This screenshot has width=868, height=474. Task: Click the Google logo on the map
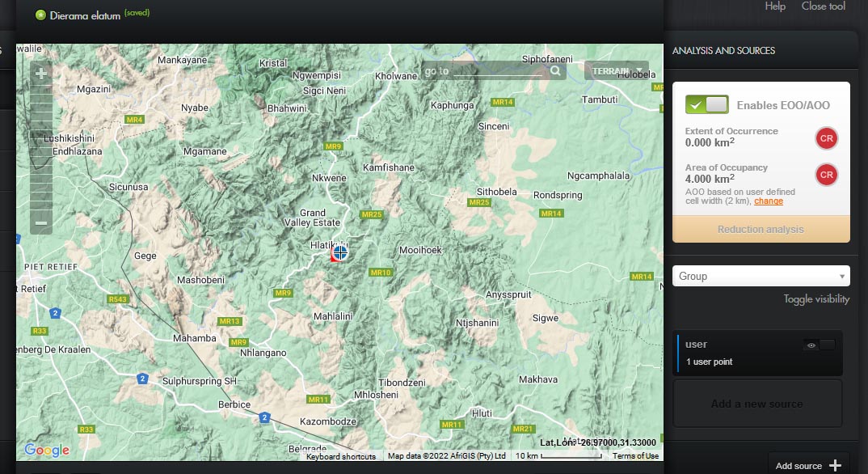click(x=46, y=451)
